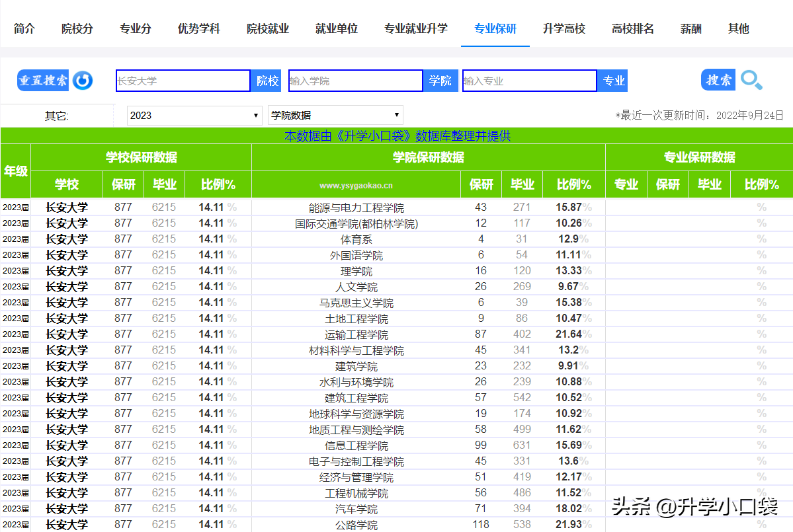Image resolution: width=793 pixels, height=532 pixels.
Task: Click the 电子与控制工程学院 cell
Action: [356, 461]
